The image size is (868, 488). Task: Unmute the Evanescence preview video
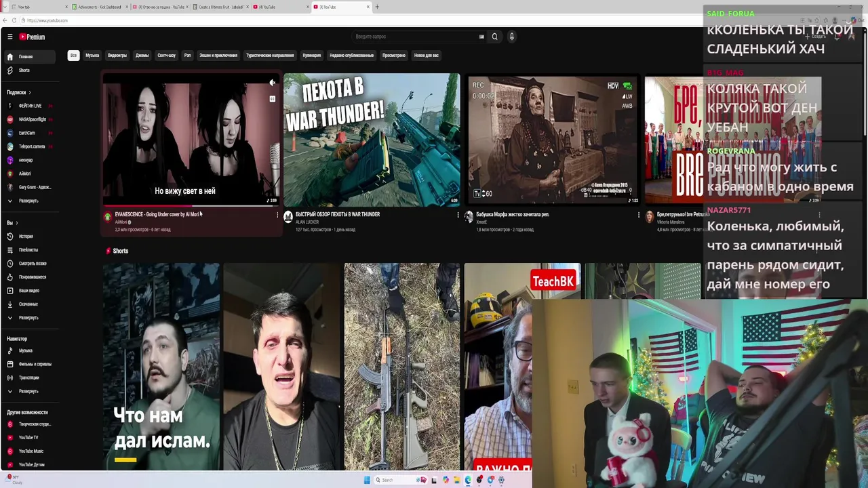(272, 83)
